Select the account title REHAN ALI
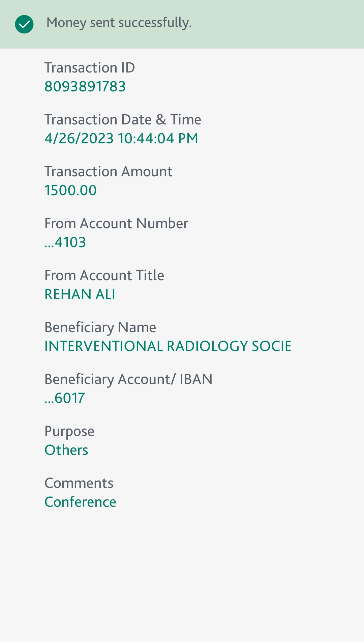Screen dimensions: 364x642 tap(80, 294)
